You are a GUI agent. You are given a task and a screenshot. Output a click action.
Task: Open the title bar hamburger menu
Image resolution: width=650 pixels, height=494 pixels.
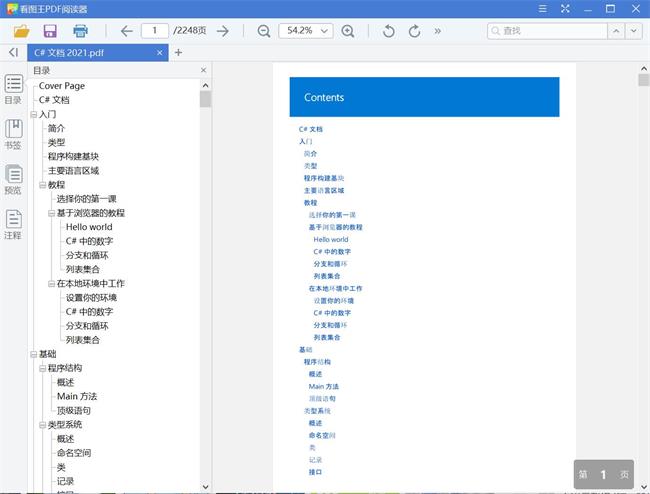(542, 9)
